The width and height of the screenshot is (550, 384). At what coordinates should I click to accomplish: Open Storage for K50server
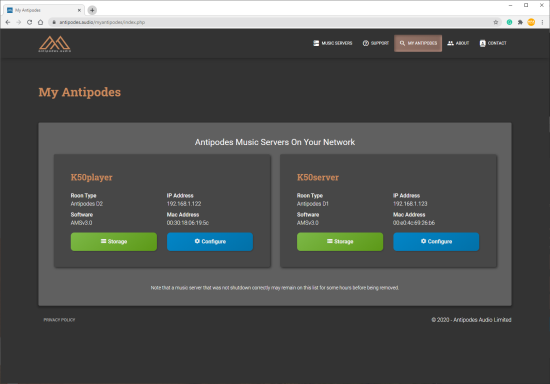pyautogui.click(x=340, y=242)
